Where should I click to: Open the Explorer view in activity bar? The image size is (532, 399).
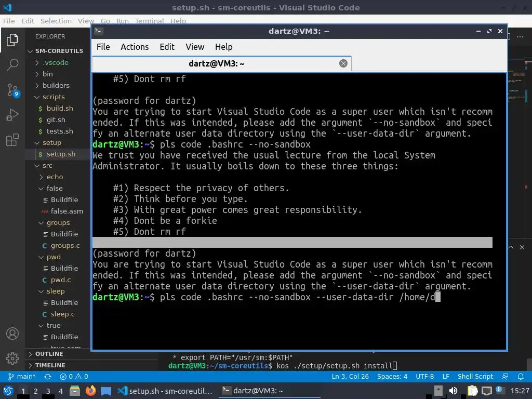(12, 40)
